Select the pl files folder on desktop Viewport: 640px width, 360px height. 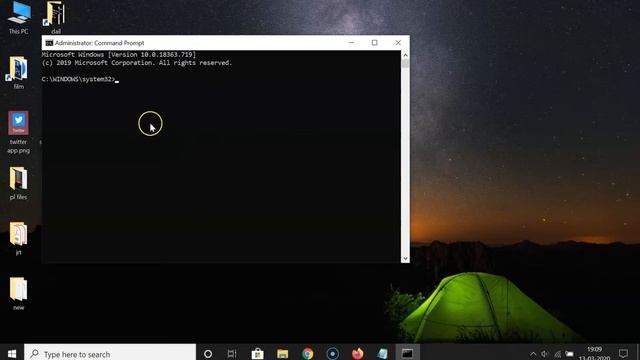tap(18, 183)
